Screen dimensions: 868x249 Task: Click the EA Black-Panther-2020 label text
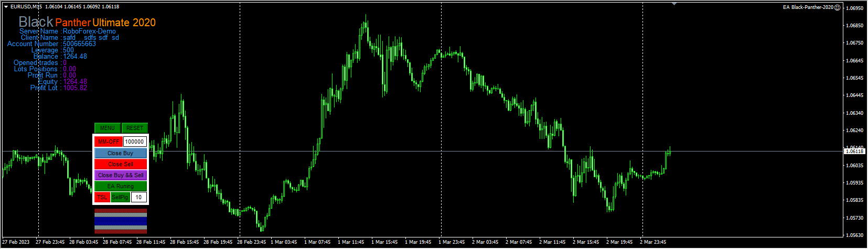click(808, 7)
